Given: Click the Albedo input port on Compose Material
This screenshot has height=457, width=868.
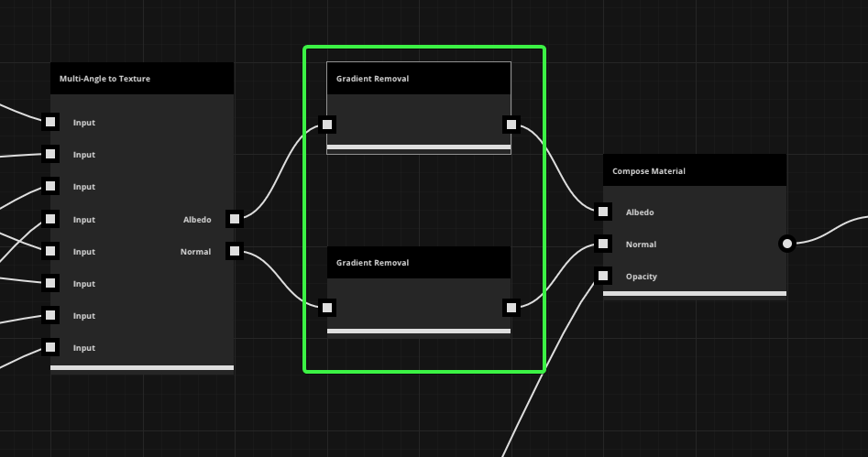Looking at the screenshot, I should [603, 212].
